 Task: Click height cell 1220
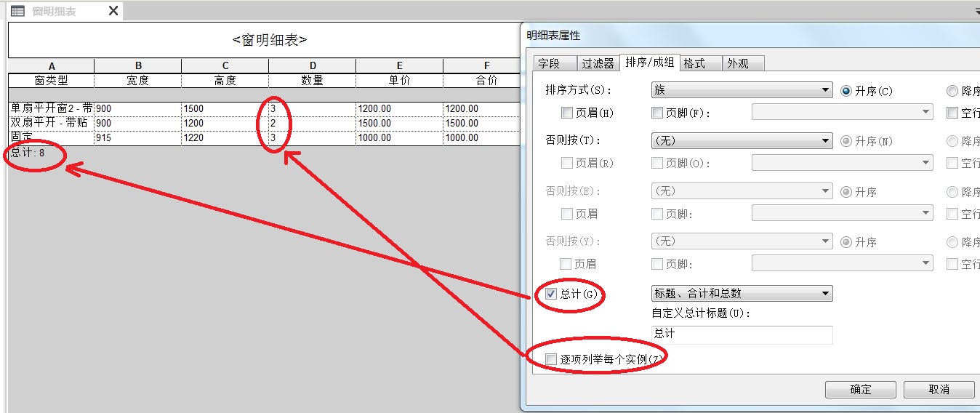tap(225, 137)
